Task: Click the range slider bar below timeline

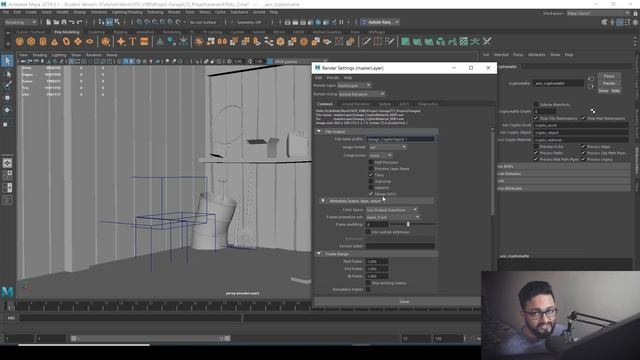Action: (149, 338)
